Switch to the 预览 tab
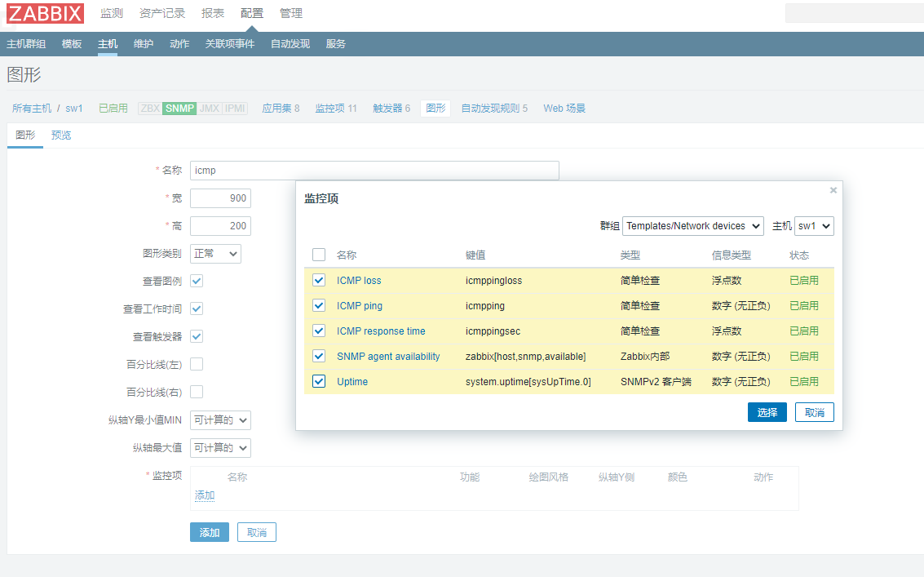924x577 pixels. tap(61, 135)
